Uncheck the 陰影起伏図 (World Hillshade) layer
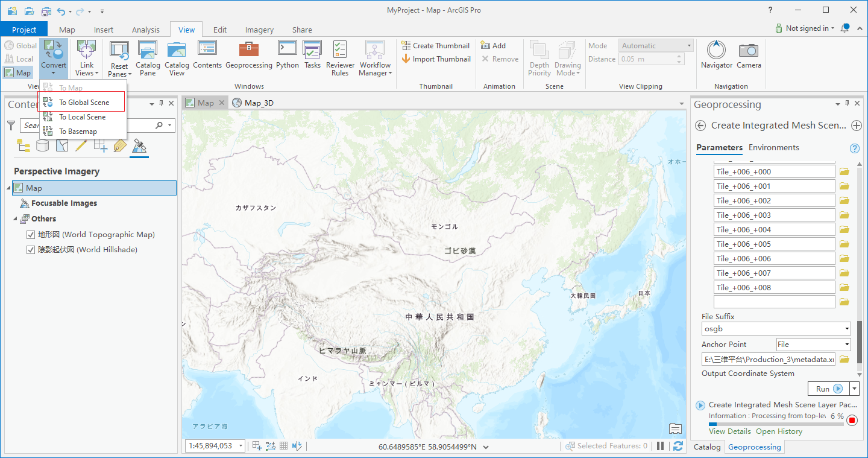868x458 pixels. [31, 249]
